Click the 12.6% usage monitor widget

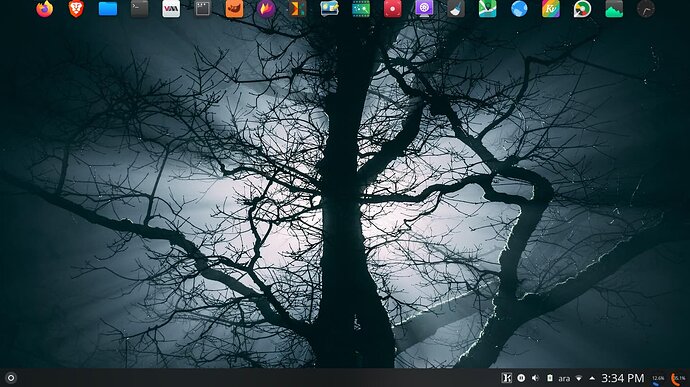(x=658, y=378)
